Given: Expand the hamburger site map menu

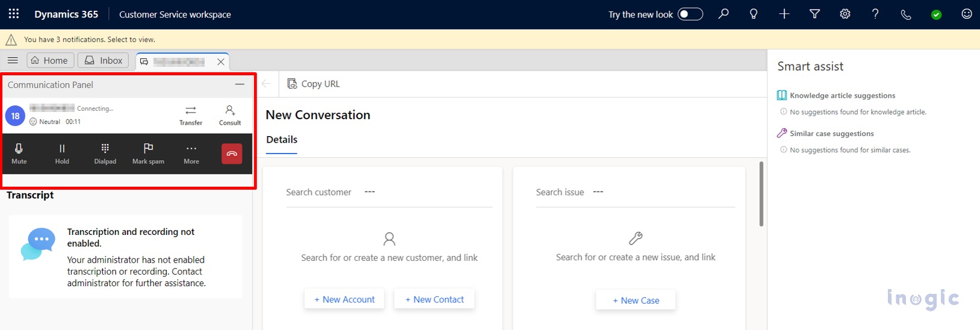Looking at the screenshot, I should click(13, 60).
